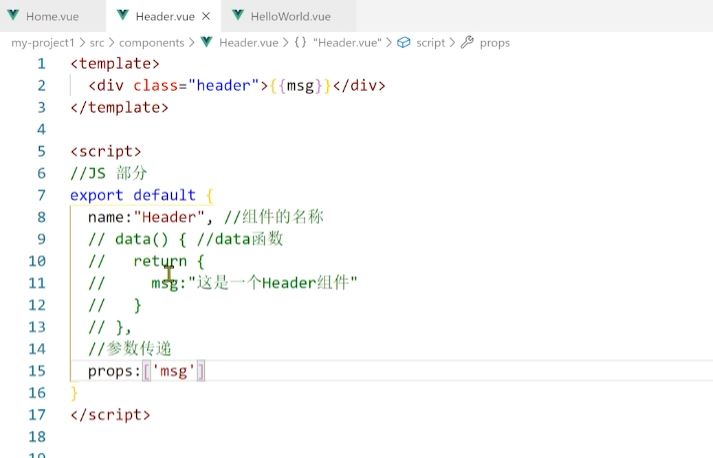The width and height of the screenshot is (713, 458).
Task: Click the cube icon beside script
Action: tap(403, 42)
